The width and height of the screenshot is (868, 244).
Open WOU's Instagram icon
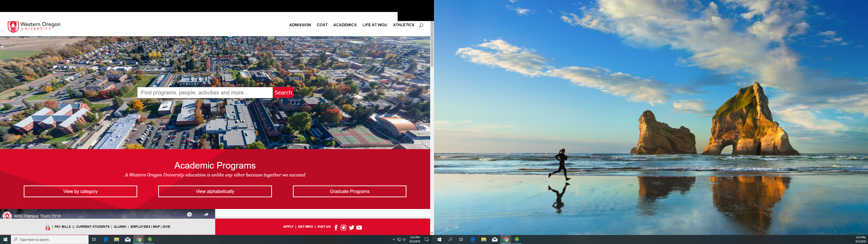343,228
